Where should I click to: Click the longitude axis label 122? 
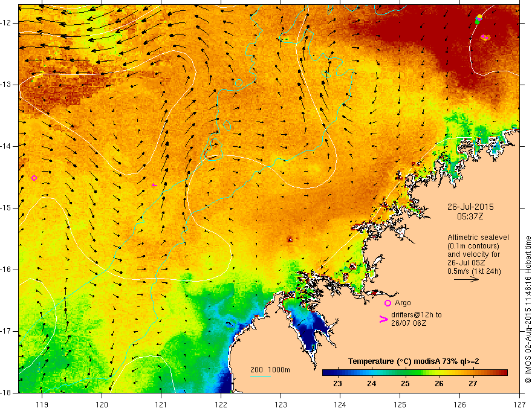point(221,404)
